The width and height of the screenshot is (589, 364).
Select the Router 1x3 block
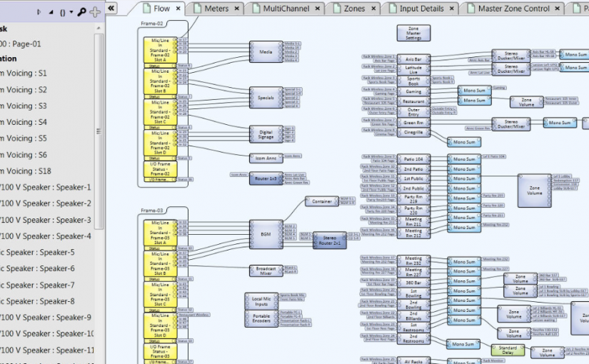[265, 178]
